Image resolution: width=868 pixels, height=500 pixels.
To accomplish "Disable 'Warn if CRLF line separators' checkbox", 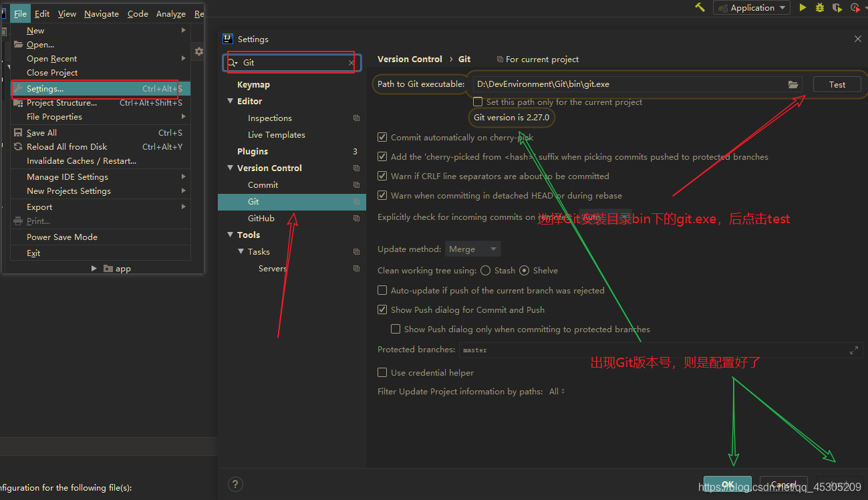I will (382, 176).
